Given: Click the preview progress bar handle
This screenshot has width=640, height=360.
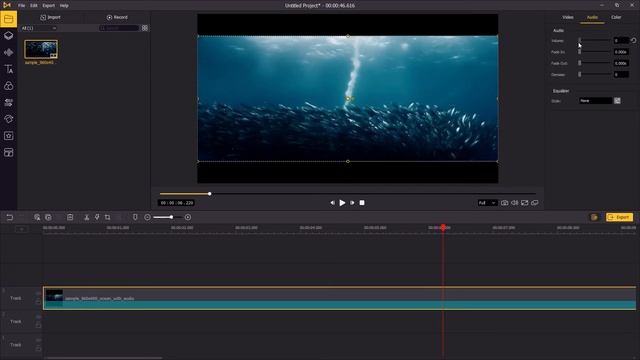Looking at the screenshot, I should point(209,194).
